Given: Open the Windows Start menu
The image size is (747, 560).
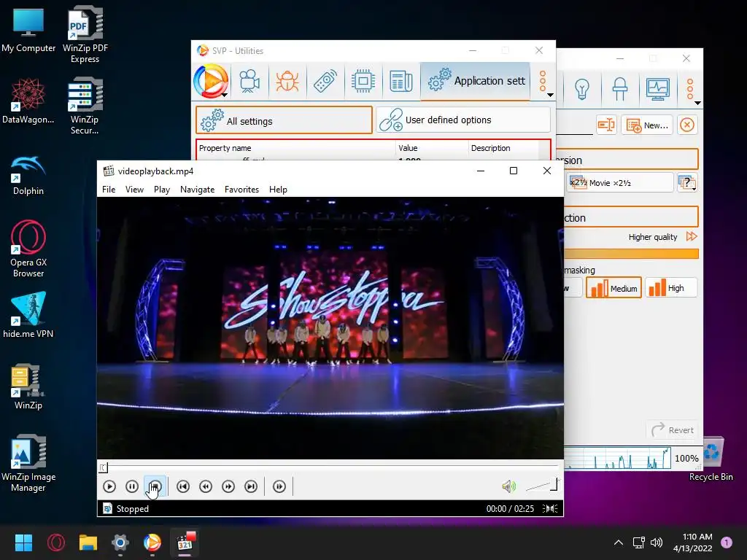Looking at the screenshot, I should (x=23, y=542).
